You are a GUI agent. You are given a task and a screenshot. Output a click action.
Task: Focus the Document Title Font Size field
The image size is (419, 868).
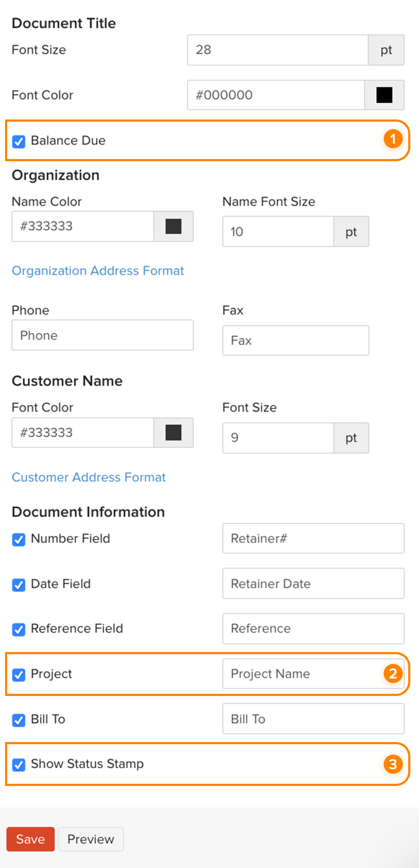coord(277,50)
